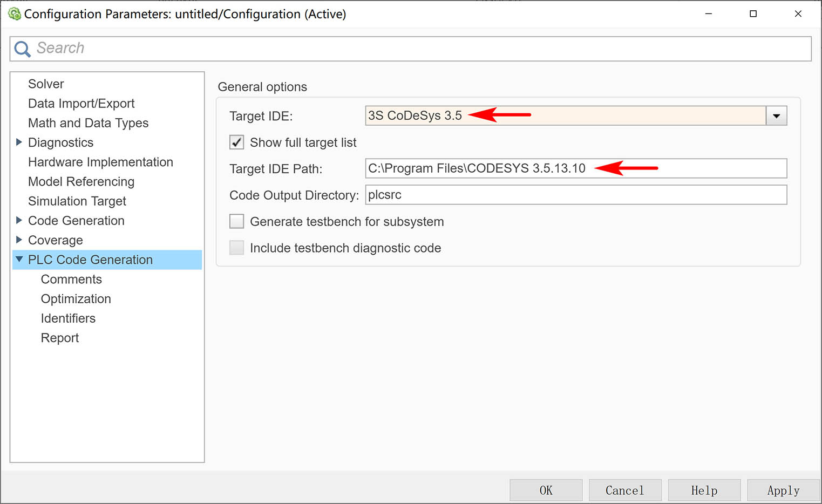Expand the Code Generation category
Viewport: 822px width, 504px height.
[18, 220]
